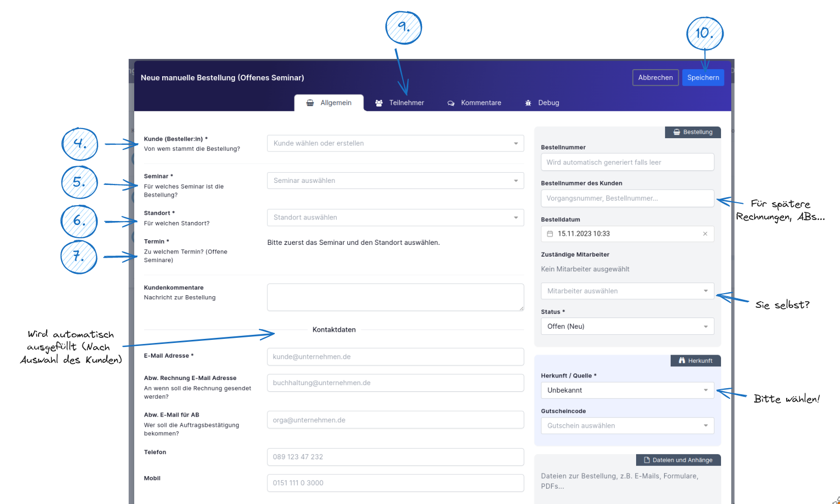Expand the Gutschein auswählen dropdown

click(627, 426)
